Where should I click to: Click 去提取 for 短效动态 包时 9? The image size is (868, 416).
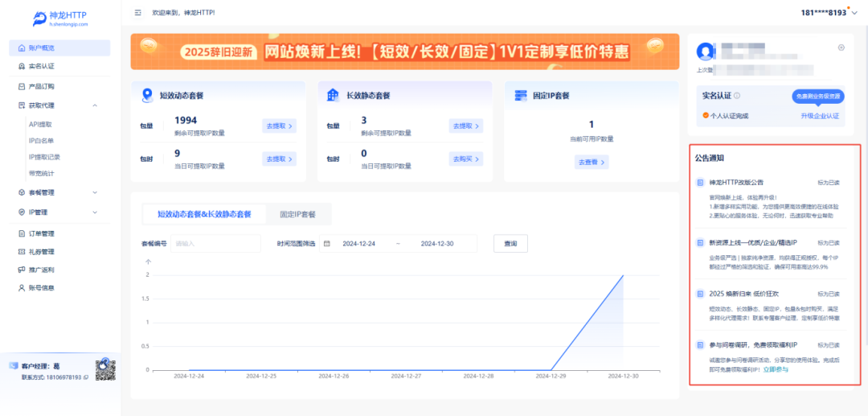[x=279, y=159]
